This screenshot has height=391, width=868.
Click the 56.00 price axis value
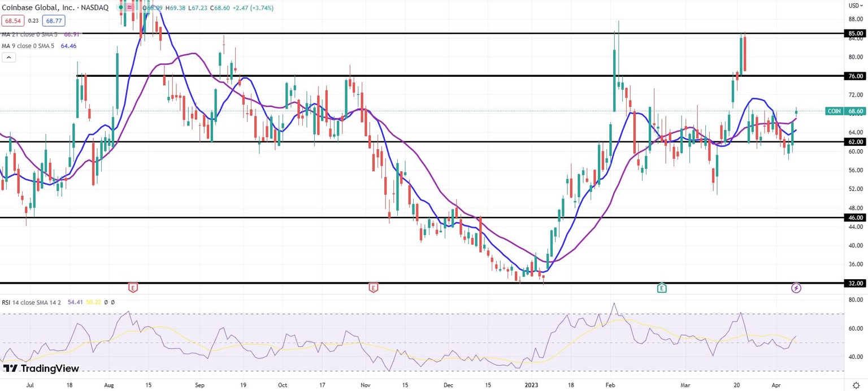click(856, 170)
